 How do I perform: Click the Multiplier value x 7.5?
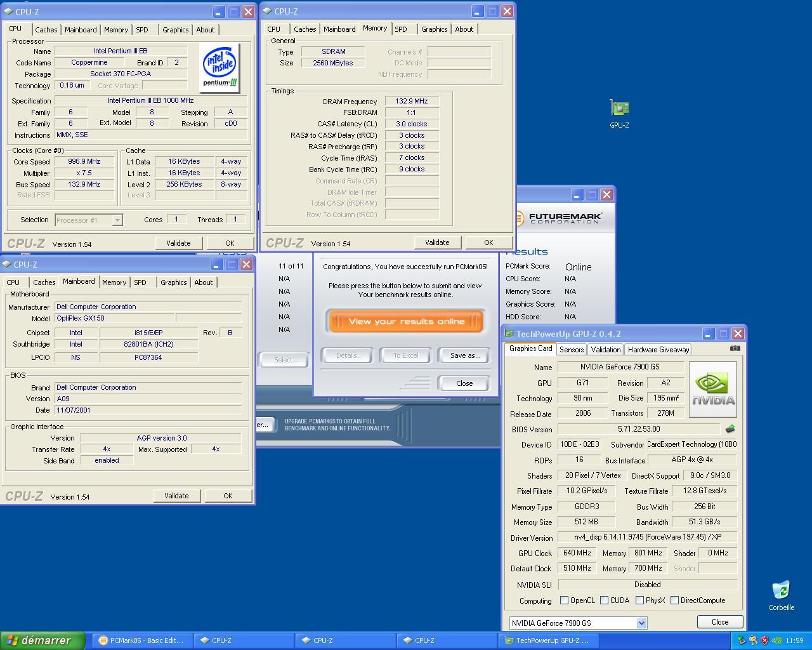point(84,173)
